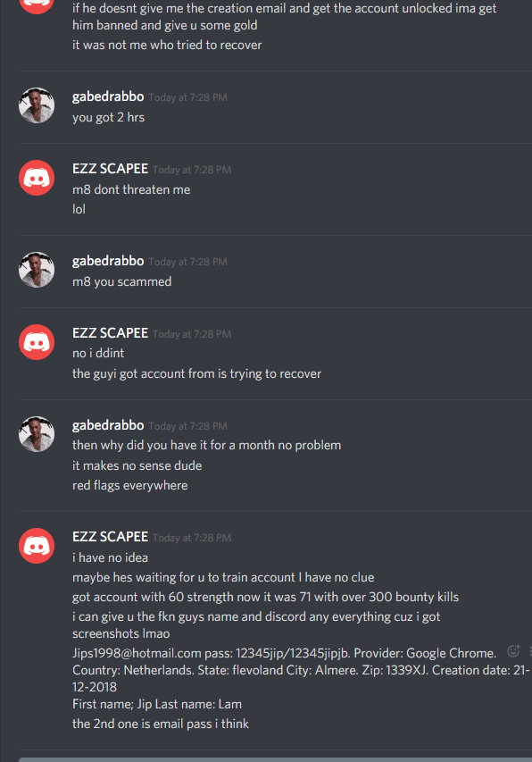
Task: Click the message "the 2nd one is email pass i think"
Action: click(x=160, y=724)
